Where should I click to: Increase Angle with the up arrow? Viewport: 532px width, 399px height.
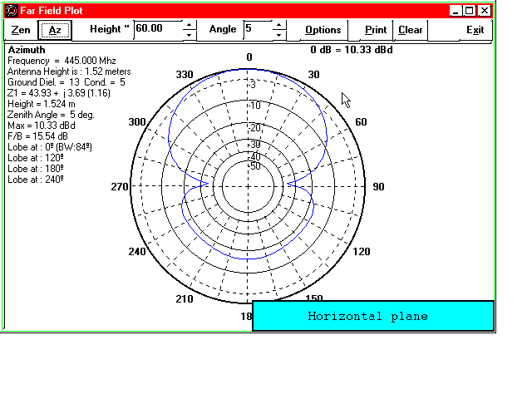pyautogui.click(x=279, y=25)
